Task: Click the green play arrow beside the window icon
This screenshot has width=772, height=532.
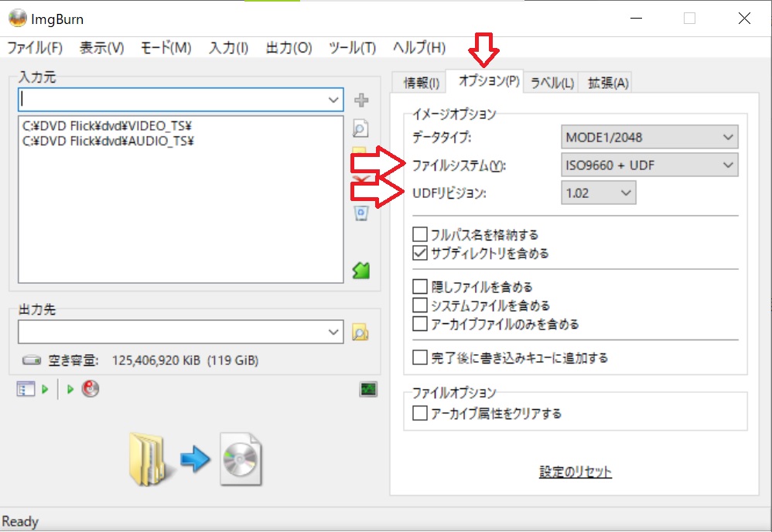Action: (46, 389)
